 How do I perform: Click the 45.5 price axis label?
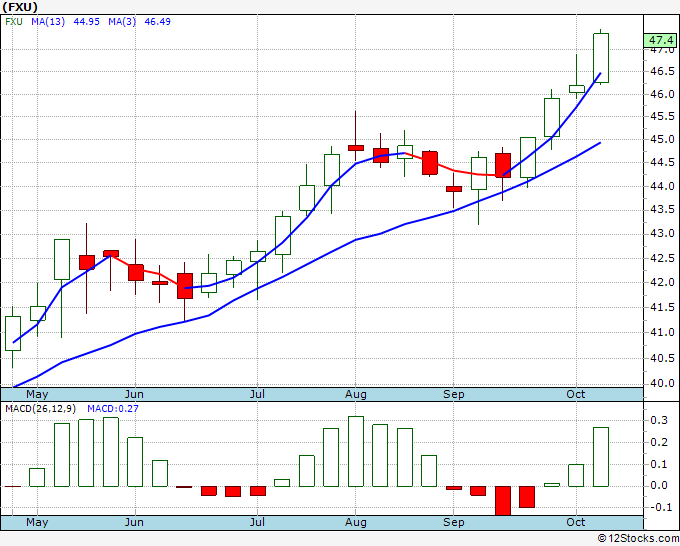[662, 117]
